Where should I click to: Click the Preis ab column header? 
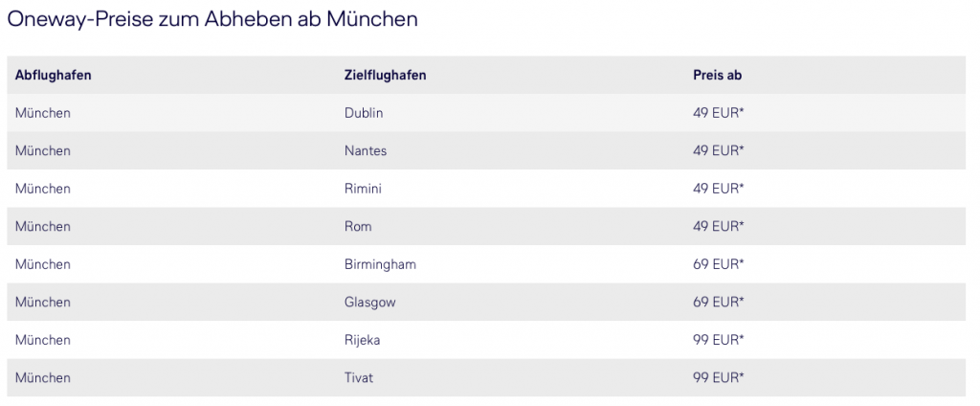pos(717,75)
